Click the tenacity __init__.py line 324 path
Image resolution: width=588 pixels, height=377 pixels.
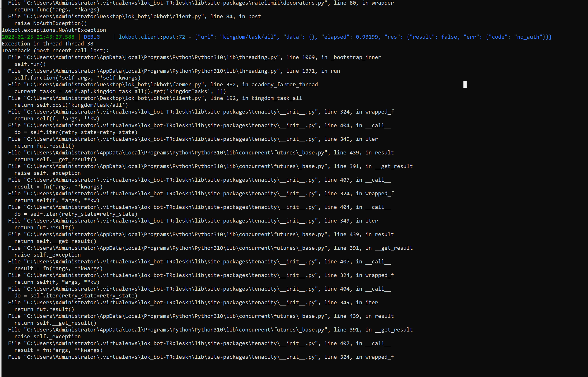pyautogui.click(x=171, y=111)
